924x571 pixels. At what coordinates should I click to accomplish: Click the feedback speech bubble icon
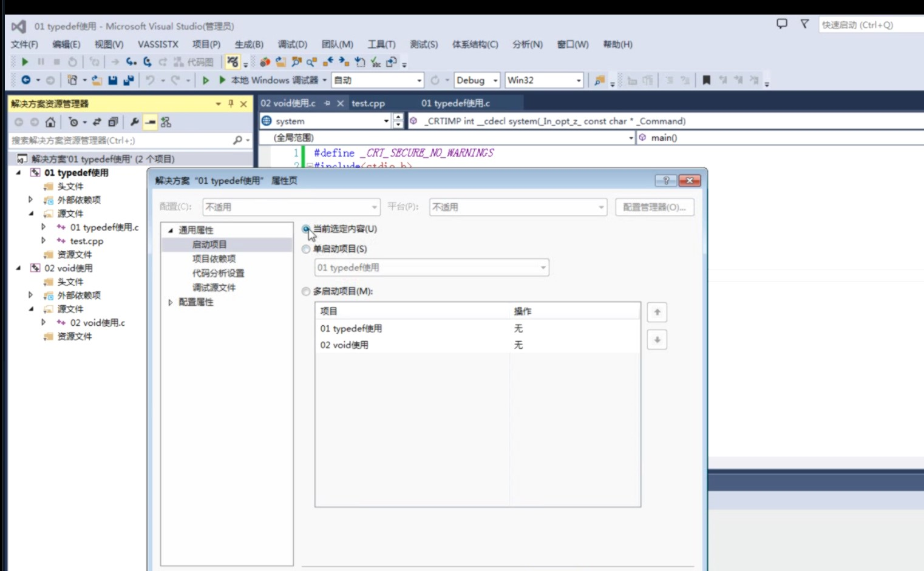[782, 24]
